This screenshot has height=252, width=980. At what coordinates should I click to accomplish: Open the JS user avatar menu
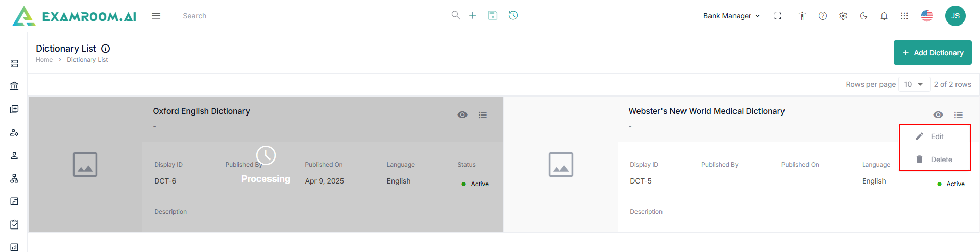955,16
